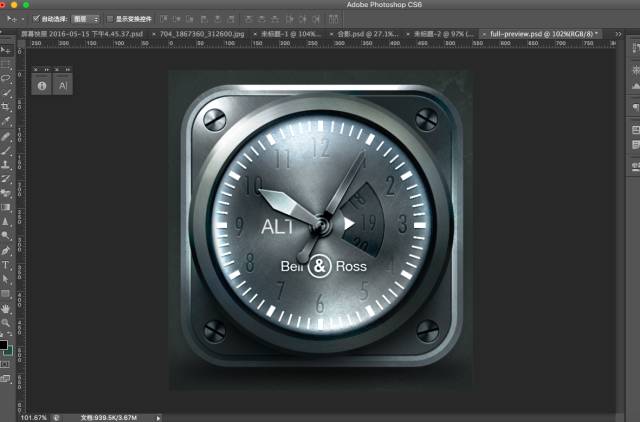
Task: Select the Pen tool
Action: [5, 251]
